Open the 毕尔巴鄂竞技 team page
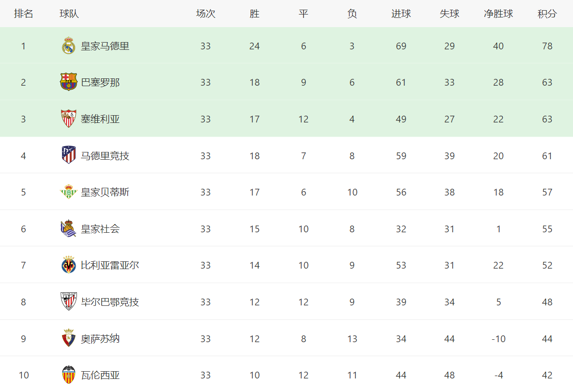 110,302
